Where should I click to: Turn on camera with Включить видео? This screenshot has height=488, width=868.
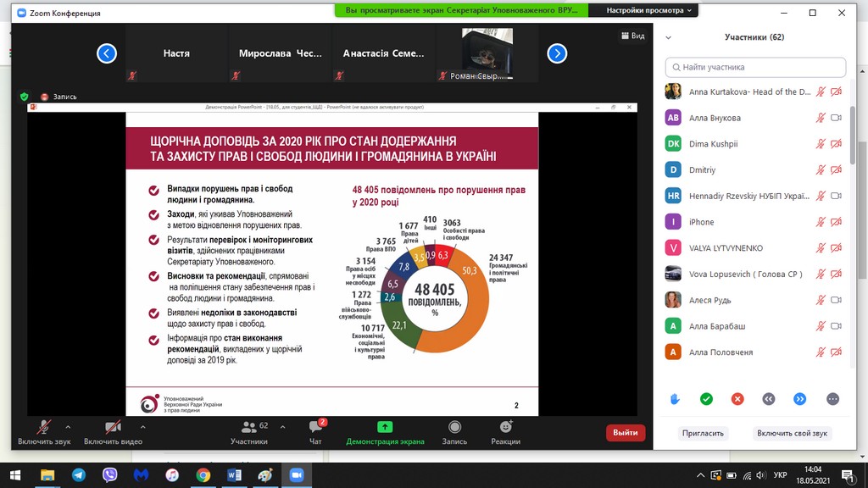(x=113, y=431)
